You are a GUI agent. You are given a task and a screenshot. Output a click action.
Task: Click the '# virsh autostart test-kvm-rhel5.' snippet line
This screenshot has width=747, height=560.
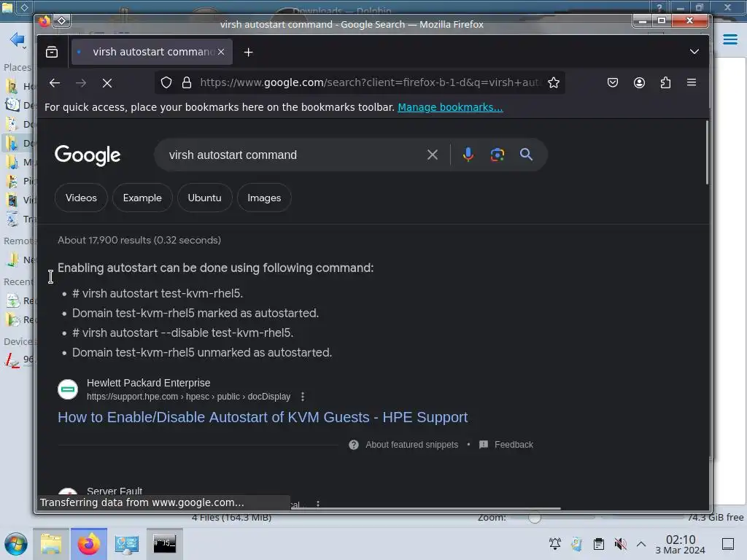pyautogui.click(x=158, y=293)
